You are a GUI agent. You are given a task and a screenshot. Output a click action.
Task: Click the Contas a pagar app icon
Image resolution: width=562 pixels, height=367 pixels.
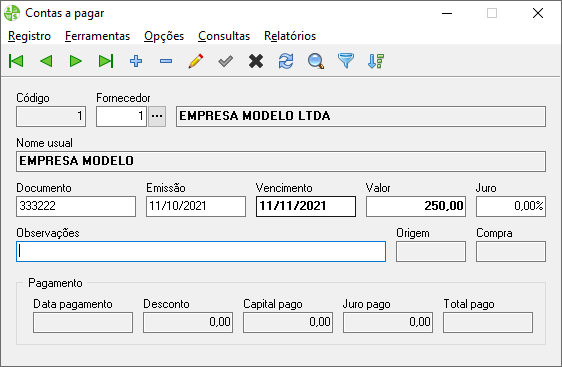pyautogui.click(x=12, y=13)
